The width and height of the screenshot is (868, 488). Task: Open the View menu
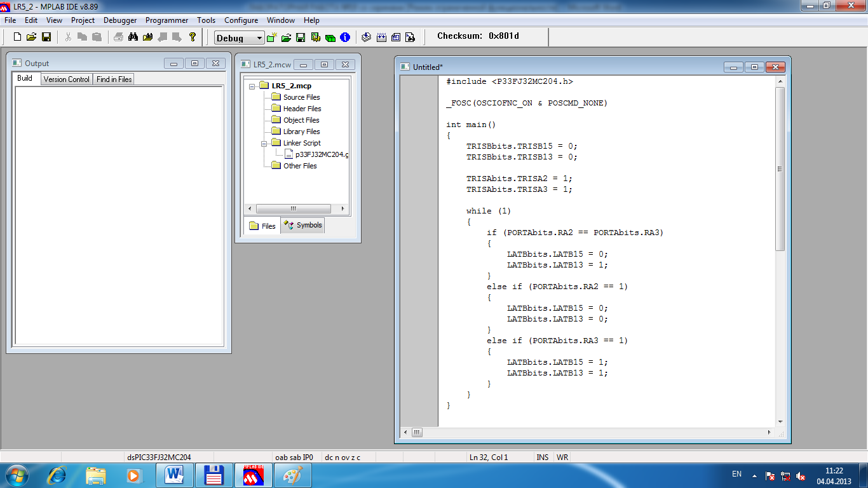pos(54,20)
